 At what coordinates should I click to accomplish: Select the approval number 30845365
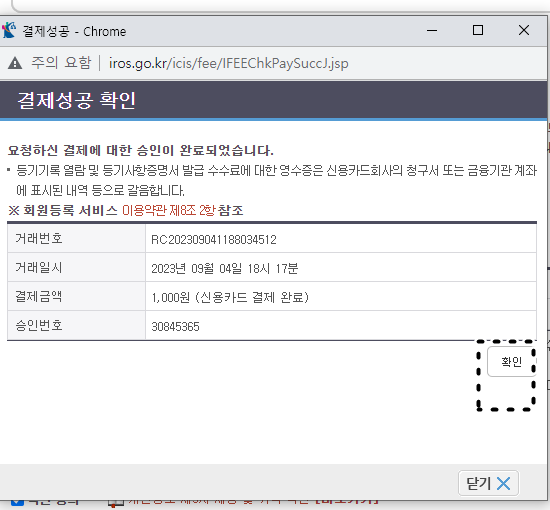(175, 327)
